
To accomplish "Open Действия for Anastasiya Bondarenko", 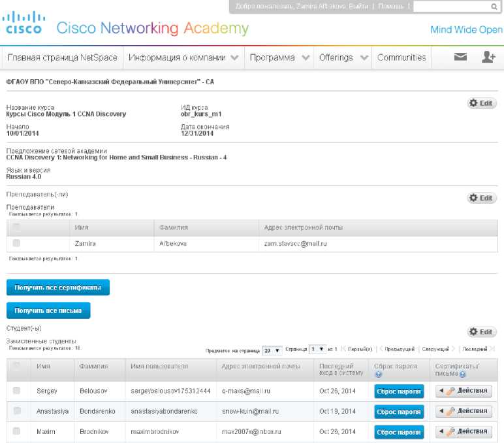I will coord(464,411).
